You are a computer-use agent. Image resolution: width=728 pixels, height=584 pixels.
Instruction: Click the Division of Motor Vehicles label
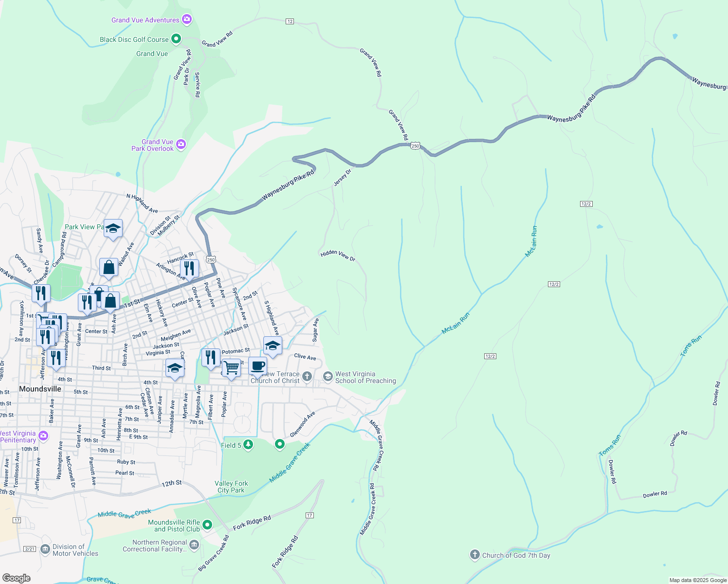75,550
